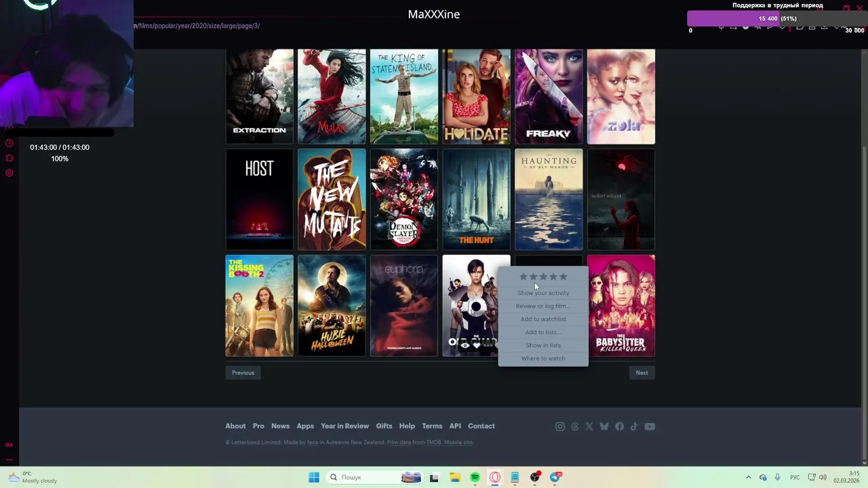Click the gear icon in left sidebar
868x488 pixels.
(9, 173)
